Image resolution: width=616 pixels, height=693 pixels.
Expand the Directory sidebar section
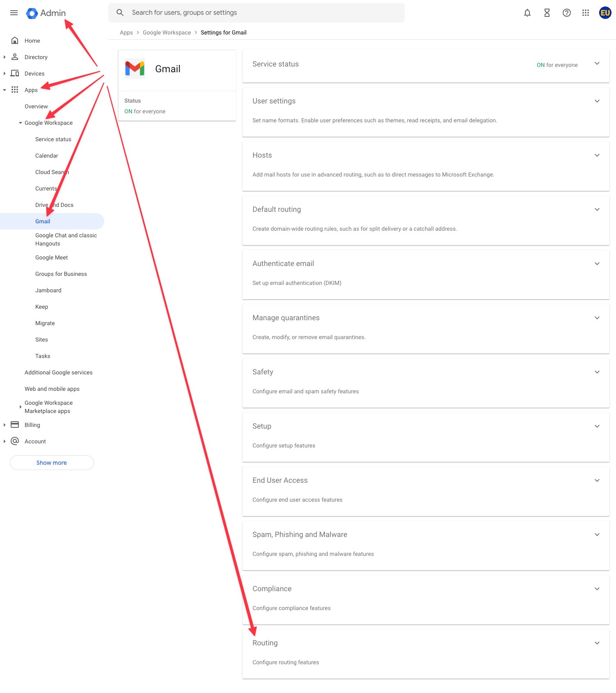[5, 57]
